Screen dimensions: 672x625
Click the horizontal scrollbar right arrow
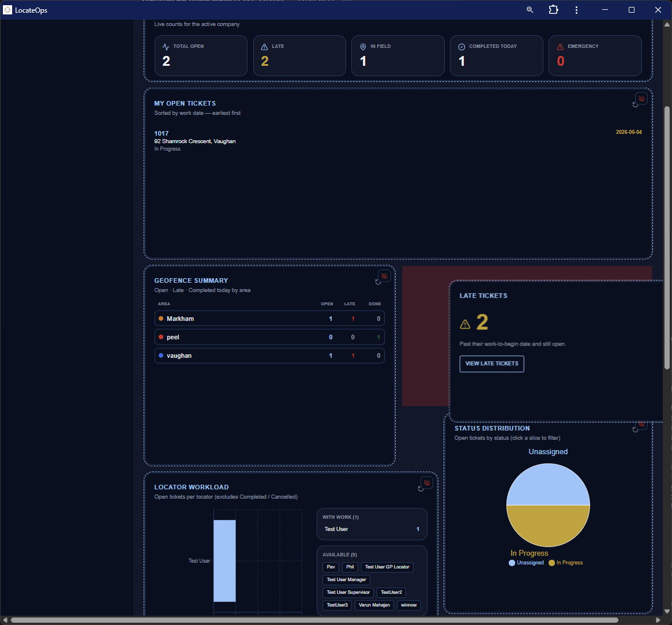pyautogui.click(x=658, y=620)
